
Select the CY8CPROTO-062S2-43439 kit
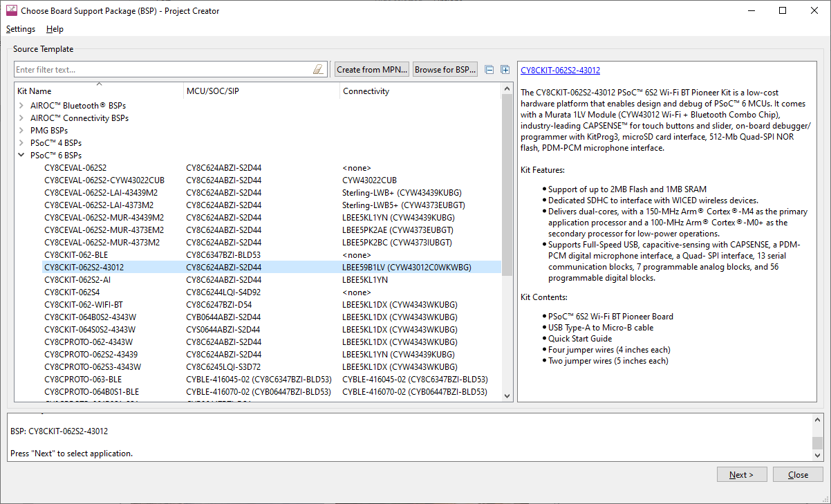click(x=91, y=355)
